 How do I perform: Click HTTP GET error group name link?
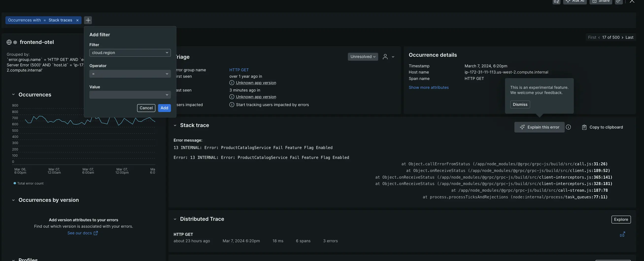click(239, 70)
